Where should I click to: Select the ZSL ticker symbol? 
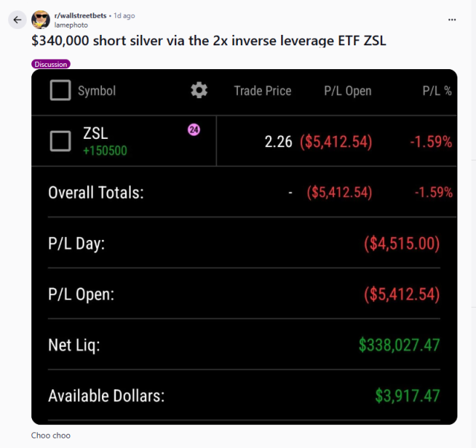[95, 134]
